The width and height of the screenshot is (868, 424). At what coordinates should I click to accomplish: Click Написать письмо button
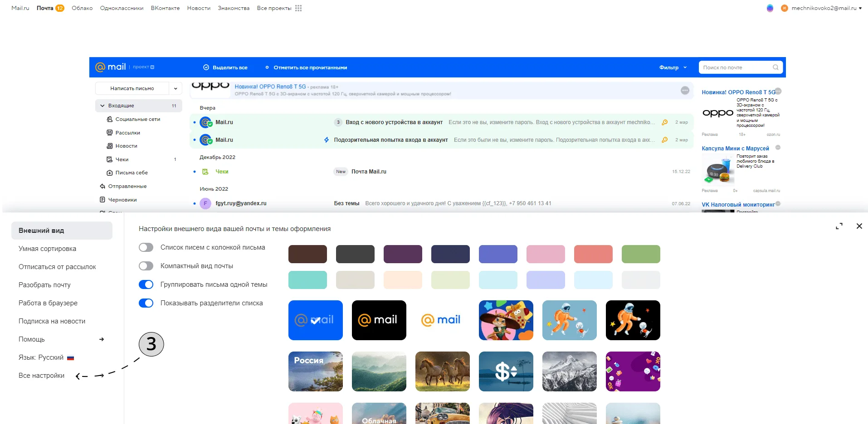click(132, 88)
